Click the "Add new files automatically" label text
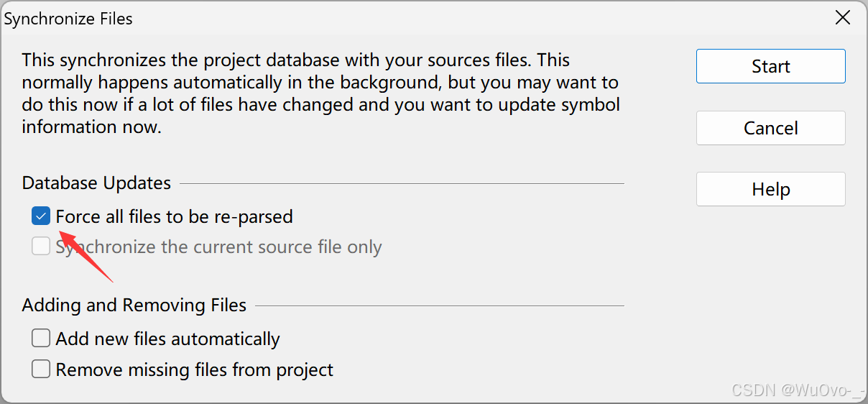 pos(167,339)
